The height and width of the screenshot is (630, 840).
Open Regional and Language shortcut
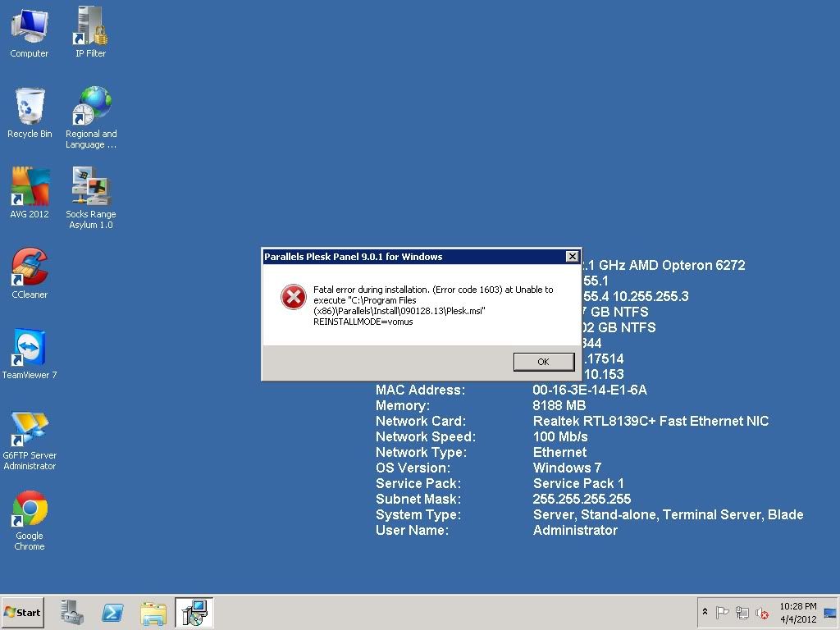pyautogui.click(x=91, y=118)
